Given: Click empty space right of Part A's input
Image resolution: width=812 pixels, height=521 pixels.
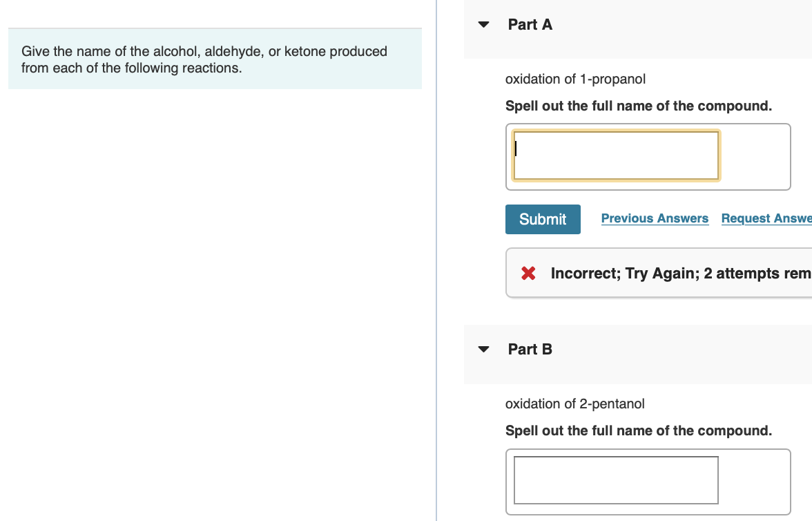Looking at the screenshot, I should point(755,157).
